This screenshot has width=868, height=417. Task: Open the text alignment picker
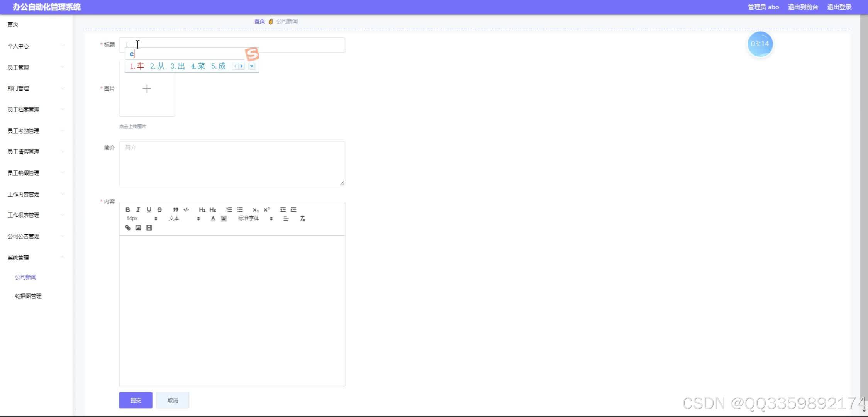point(286,219)
